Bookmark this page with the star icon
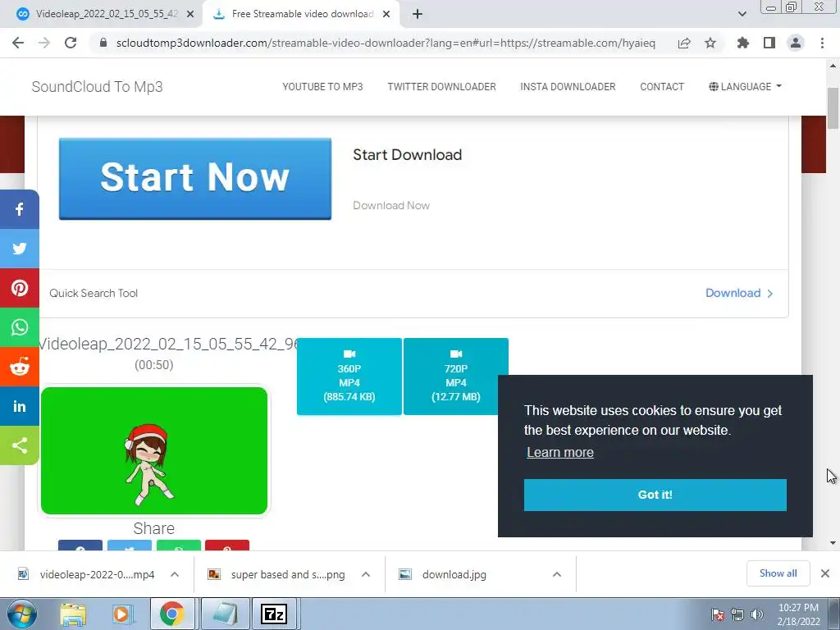 pos(710,43)
